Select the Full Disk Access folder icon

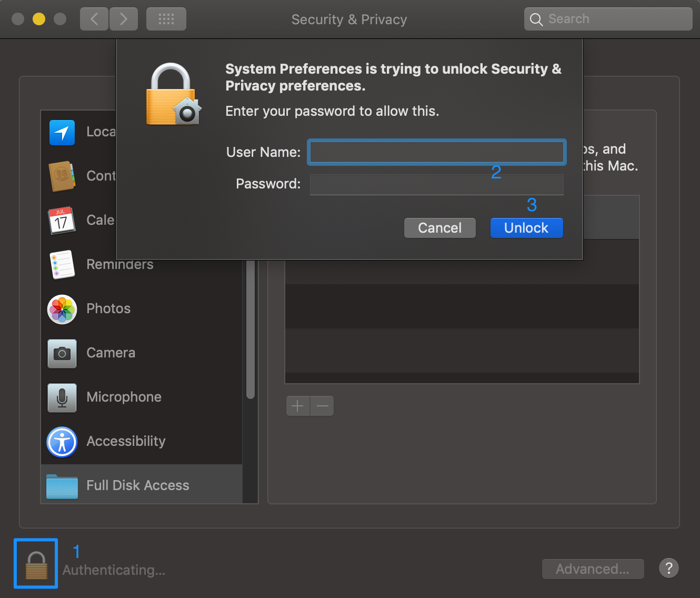[x=62, y=486]
